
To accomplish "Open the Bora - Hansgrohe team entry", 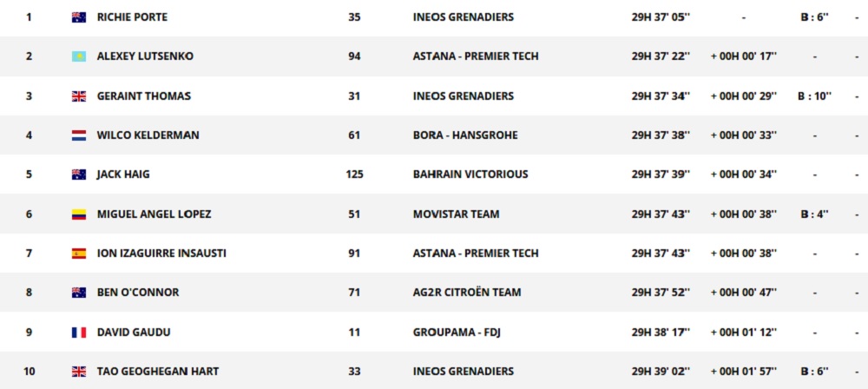I will point(464,135).
